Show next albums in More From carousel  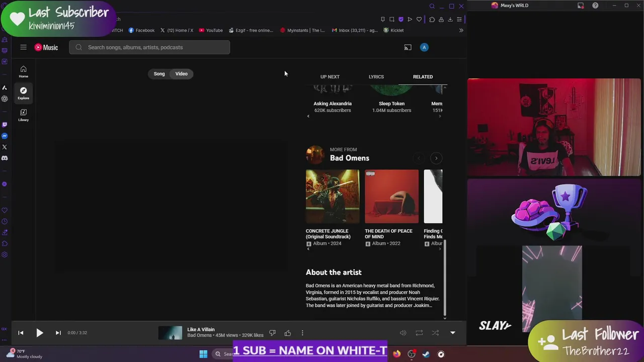click(x=436, y=158)
